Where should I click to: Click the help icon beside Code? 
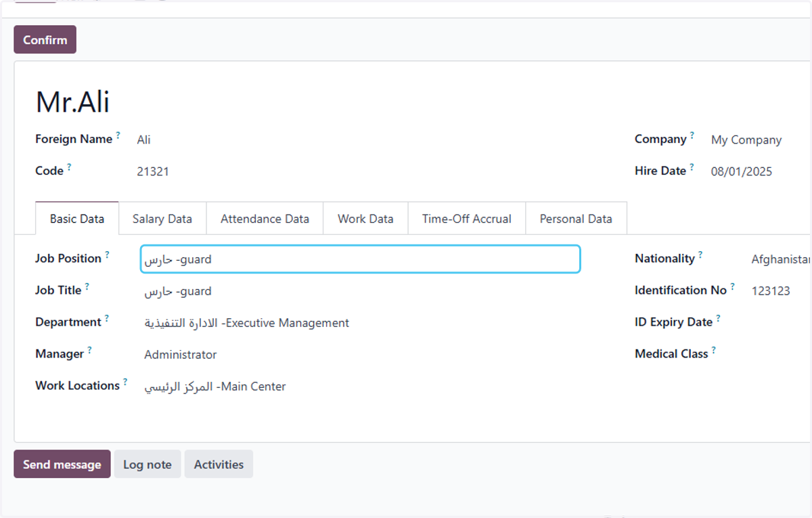click(x=69, y=167)
